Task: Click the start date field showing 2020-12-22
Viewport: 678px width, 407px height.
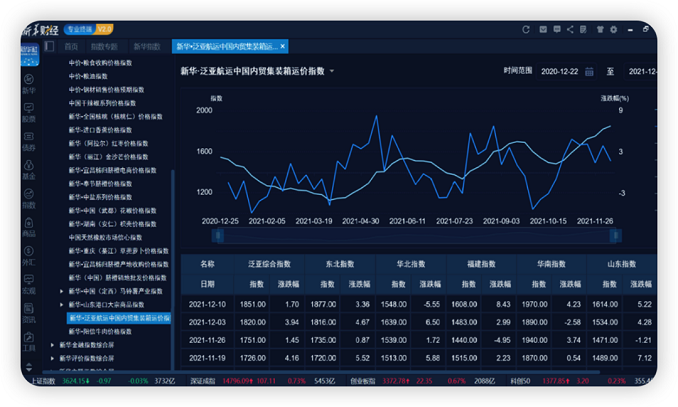Action: coord(560,72)
